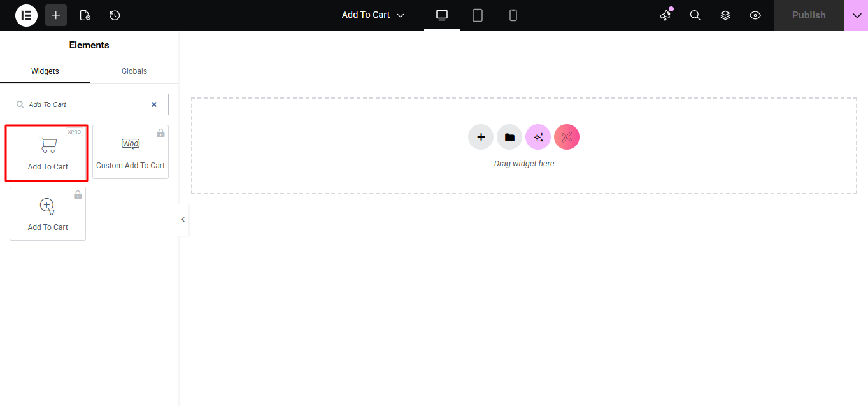Viewport: 868px width, 407px height.
Task: Expand the Add To Cart document dropdown
Action: tap(373, 15)
